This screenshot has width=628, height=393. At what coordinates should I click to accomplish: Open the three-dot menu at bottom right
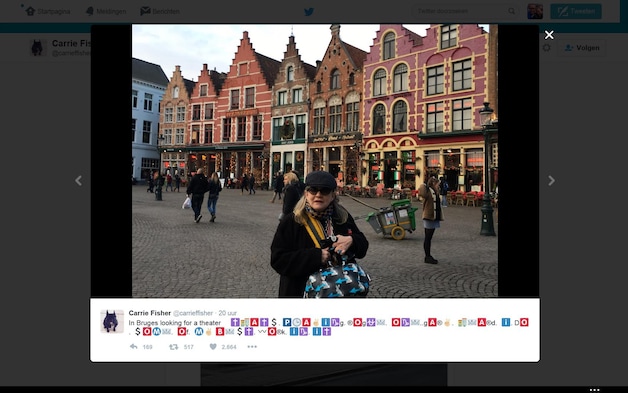tap(595, 389)
